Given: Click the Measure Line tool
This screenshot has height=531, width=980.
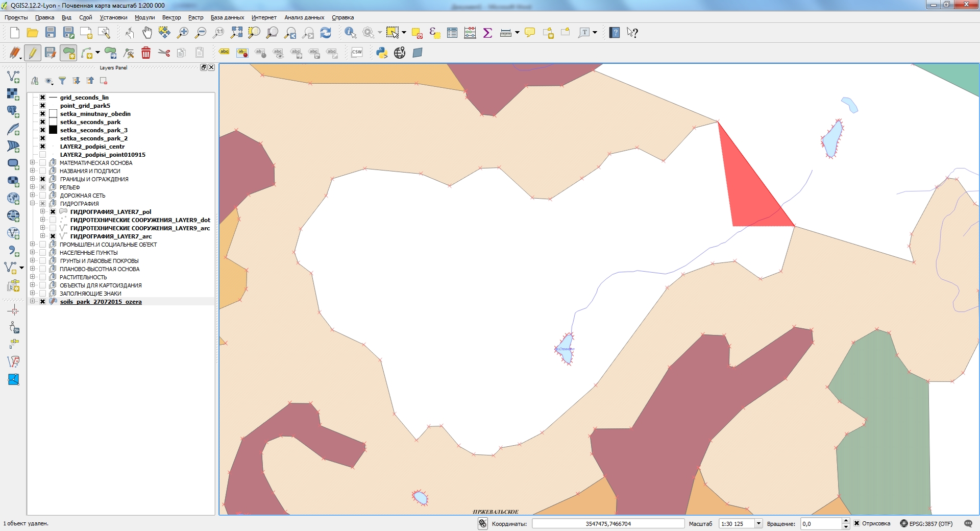Looking at the screenshot, I should (505, 32).
